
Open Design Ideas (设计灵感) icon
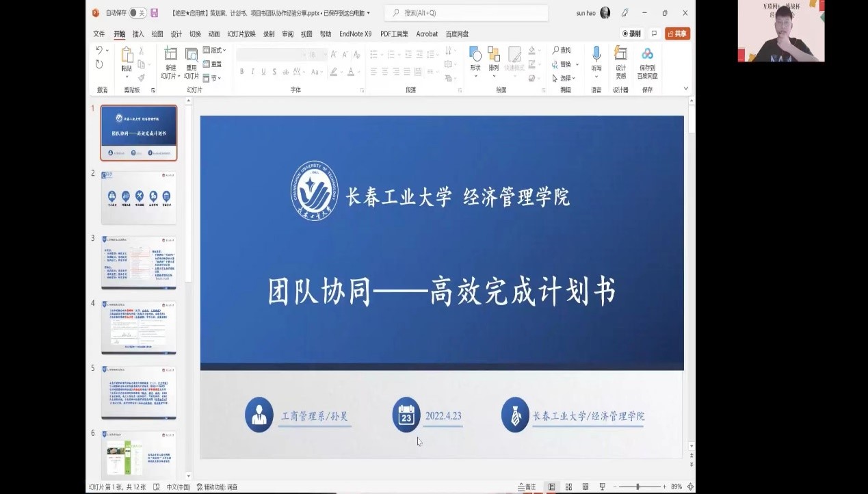[620, 55]
